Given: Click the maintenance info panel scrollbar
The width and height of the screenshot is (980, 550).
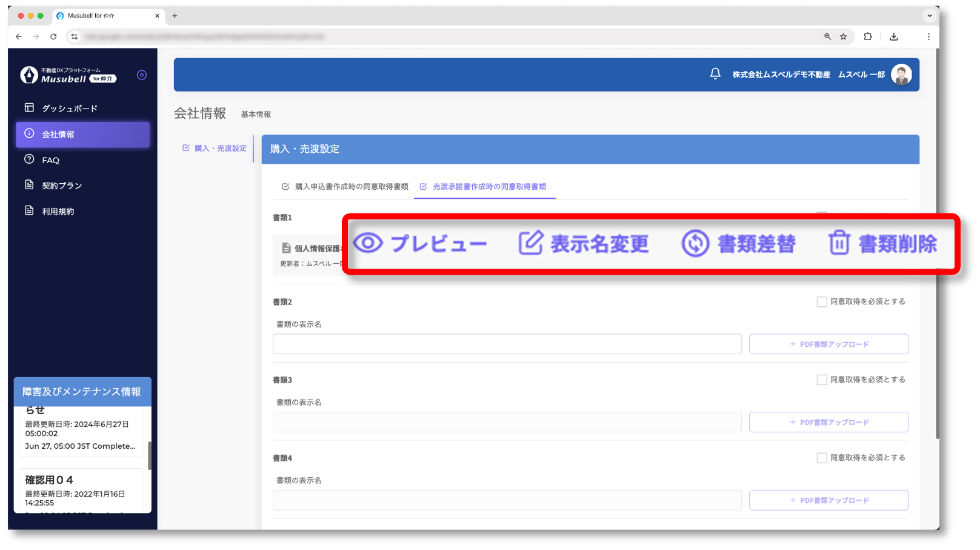Looking at the screenshot, I should click(x=149, y=455).
